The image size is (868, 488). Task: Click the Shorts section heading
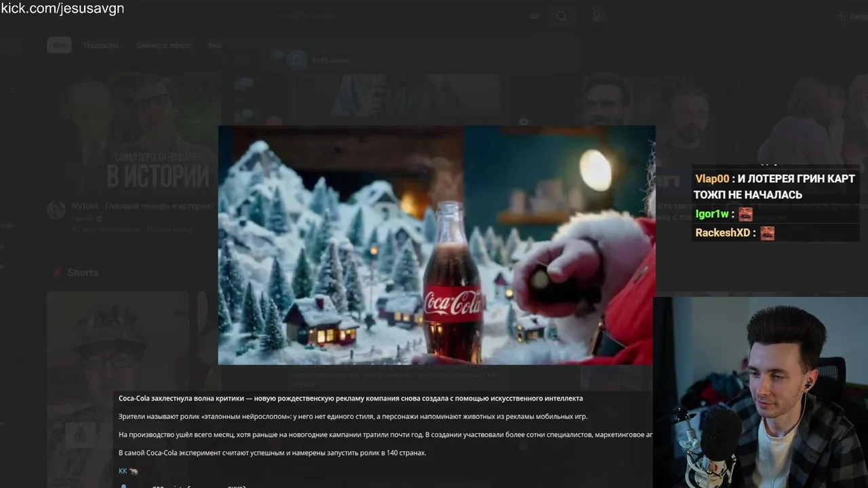pos(83,272)
